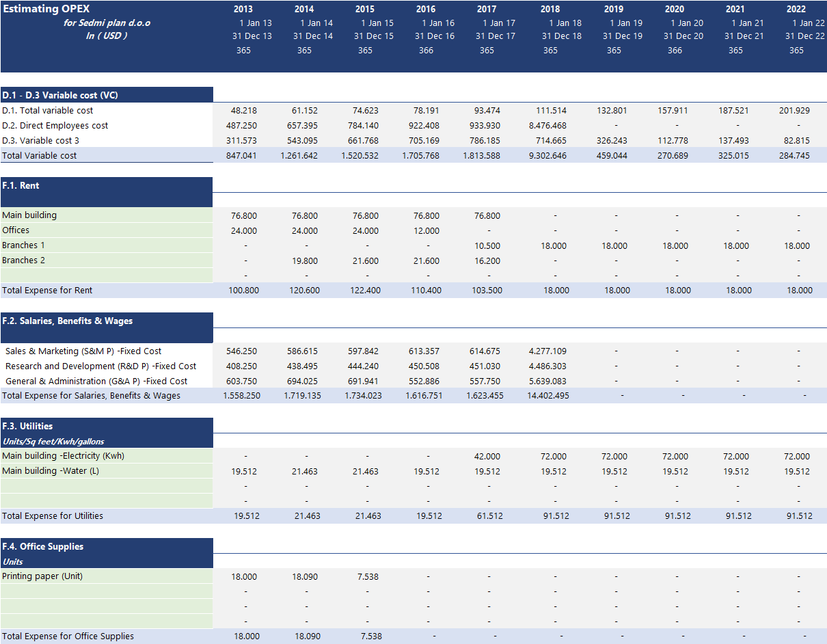Click the "Estimating OPEX" title cell

[x=47, y=10]
